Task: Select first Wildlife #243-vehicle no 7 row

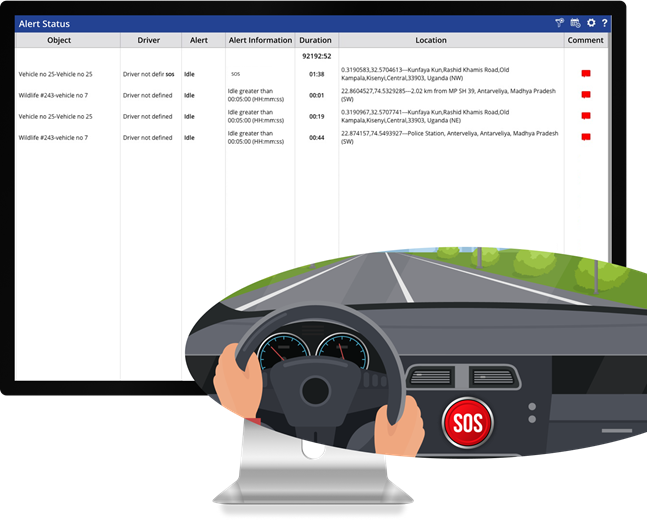Action: pyautogui.click(x=53, y=95)
